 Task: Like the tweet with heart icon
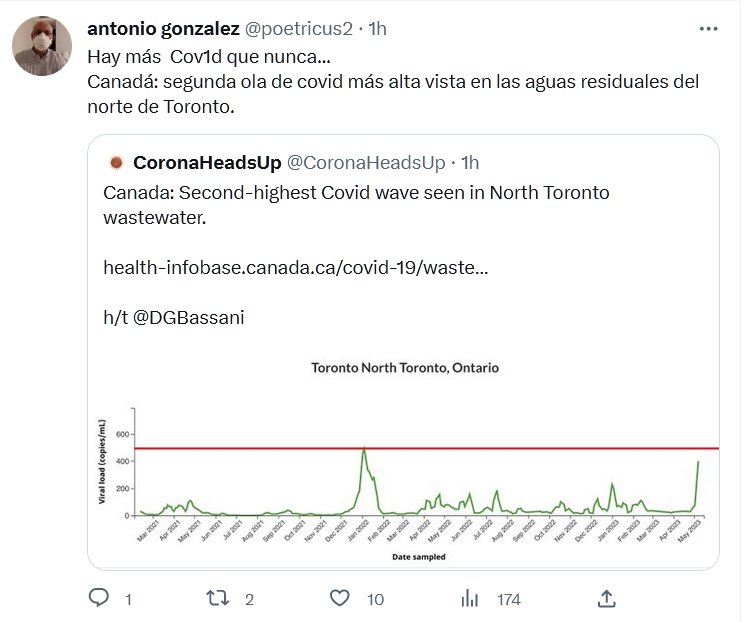tap(340, 598)
